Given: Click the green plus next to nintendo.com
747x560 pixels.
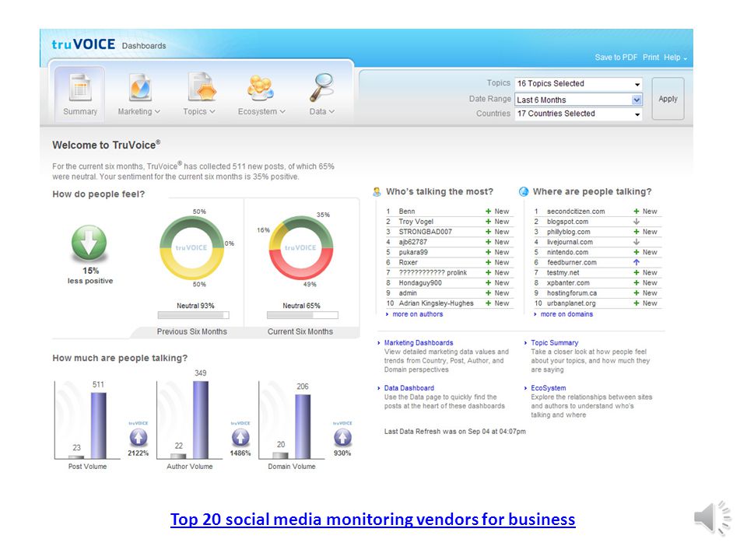Looking at the screenshot, I should click(637, 252).
